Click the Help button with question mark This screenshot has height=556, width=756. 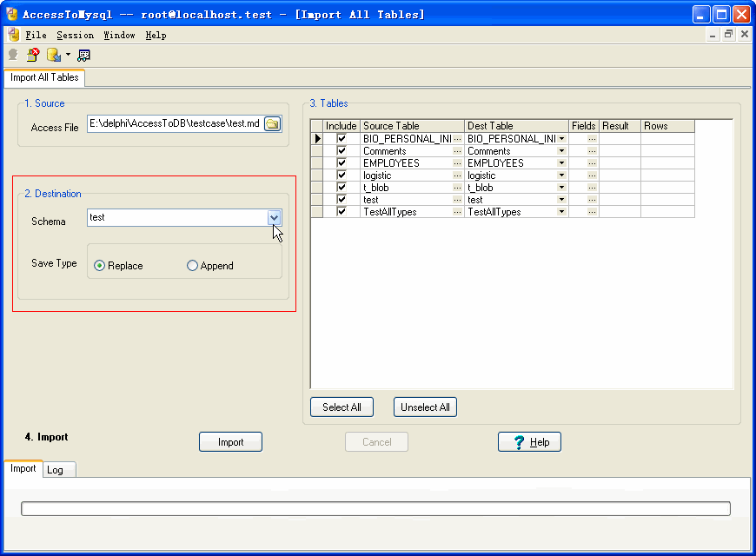click(x=529, y=442)
